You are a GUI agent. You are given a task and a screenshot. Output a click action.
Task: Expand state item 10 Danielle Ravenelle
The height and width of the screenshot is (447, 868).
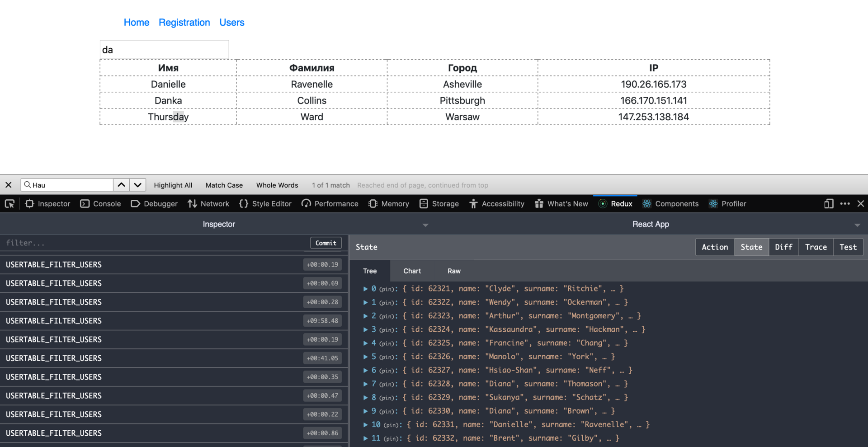point(365,424)
